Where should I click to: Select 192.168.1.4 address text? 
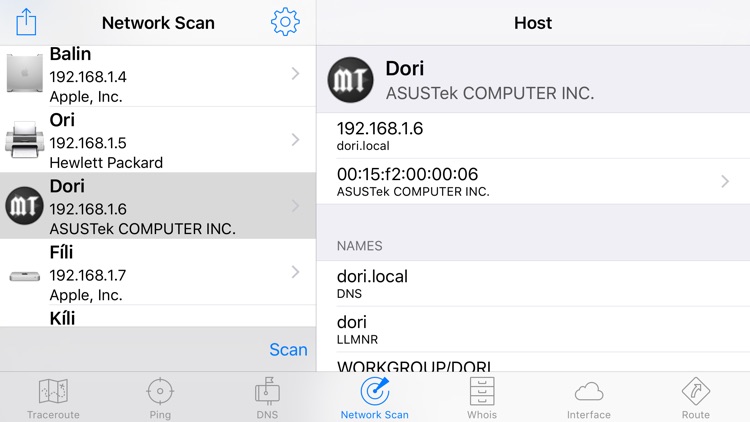88,77
